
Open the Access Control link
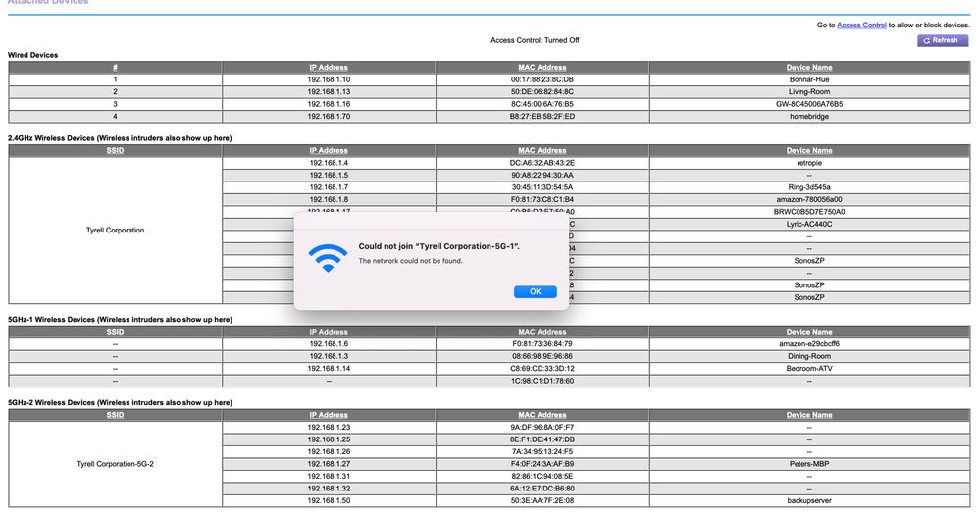861,25
